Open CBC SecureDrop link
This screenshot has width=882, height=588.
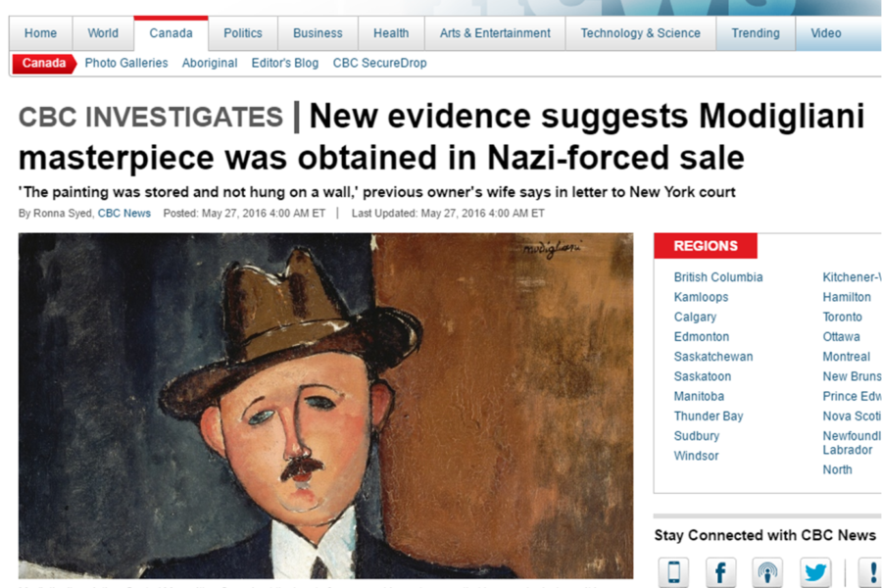click(x=379, y=63)
